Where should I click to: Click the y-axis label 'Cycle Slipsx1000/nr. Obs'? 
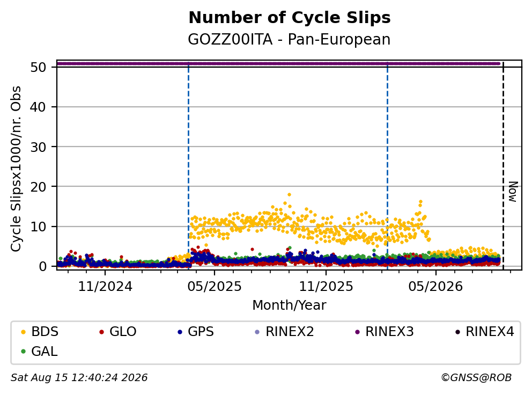pyautogui.click(x=16, y=169)
